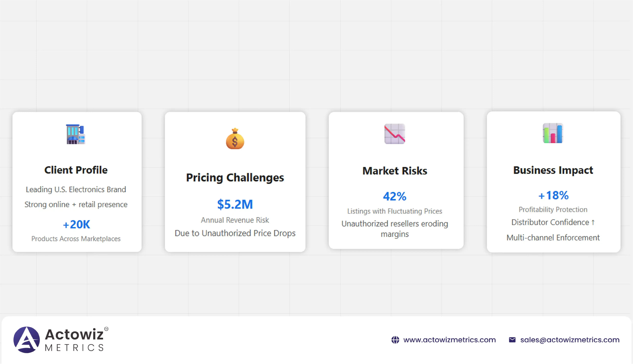
Task: Click the office building icon
Action: coord(76,134)
